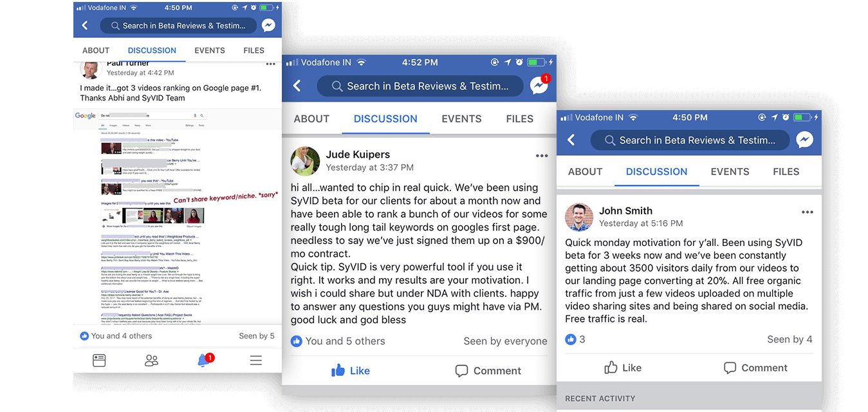Switch to EVENTS tab above Jude Kuipers' post

click(461, 118)
